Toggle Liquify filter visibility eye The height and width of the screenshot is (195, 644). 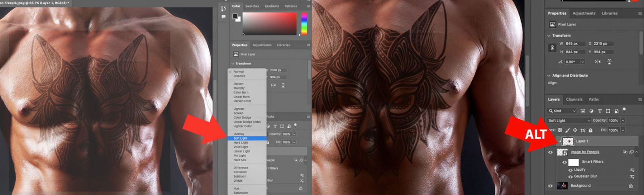click(570, 170)
